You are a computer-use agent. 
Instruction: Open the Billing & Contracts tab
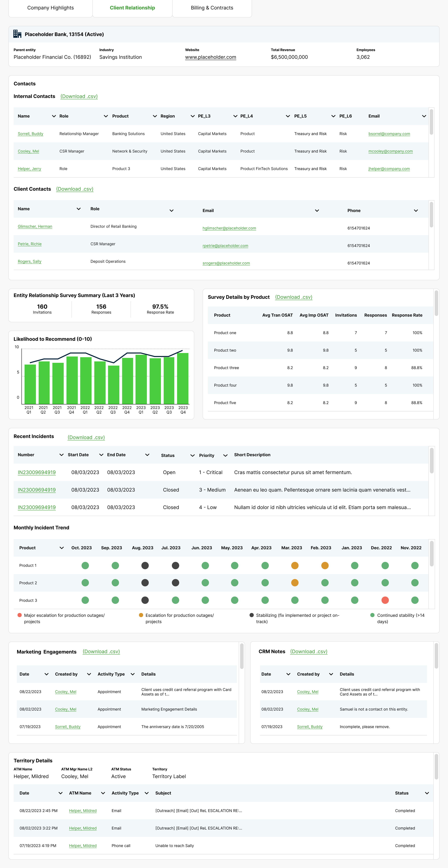tap(212, 8)
